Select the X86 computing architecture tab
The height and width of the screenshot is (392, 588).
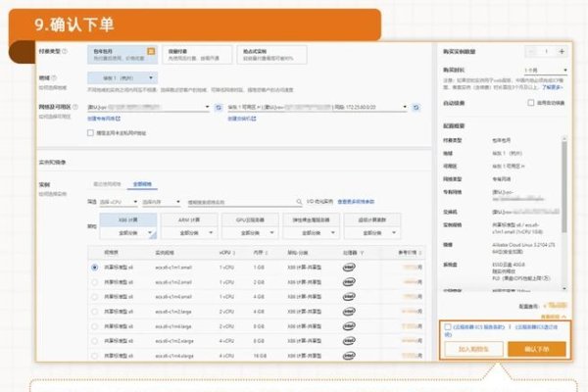(128, 220)
